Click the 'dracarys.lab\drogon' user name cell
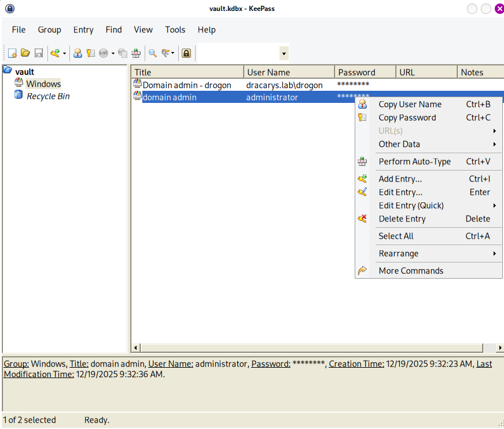This screenshot has width=504, height=429. pos(284,85)
